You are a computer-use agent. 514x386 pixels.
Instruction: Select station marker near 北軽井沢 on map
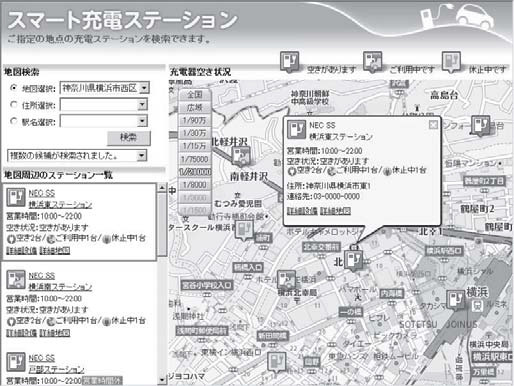(241, 157)
